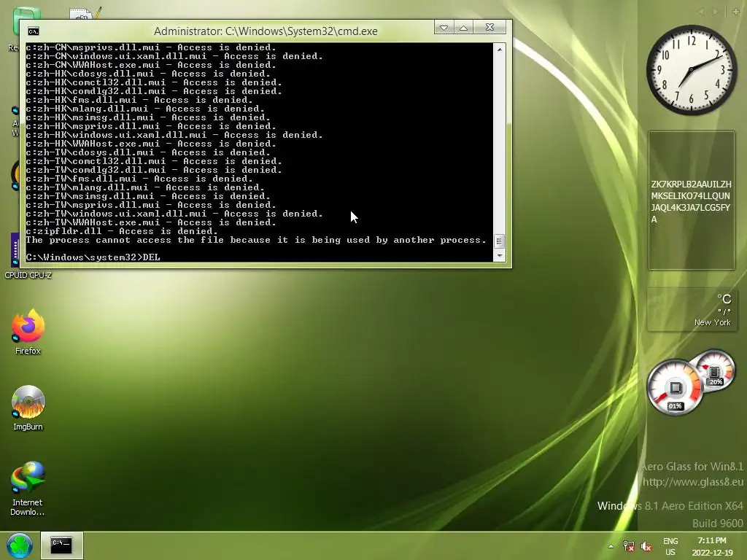Click the clover Start button
Viewport: 747px width, 560px height.
(20, 545)
